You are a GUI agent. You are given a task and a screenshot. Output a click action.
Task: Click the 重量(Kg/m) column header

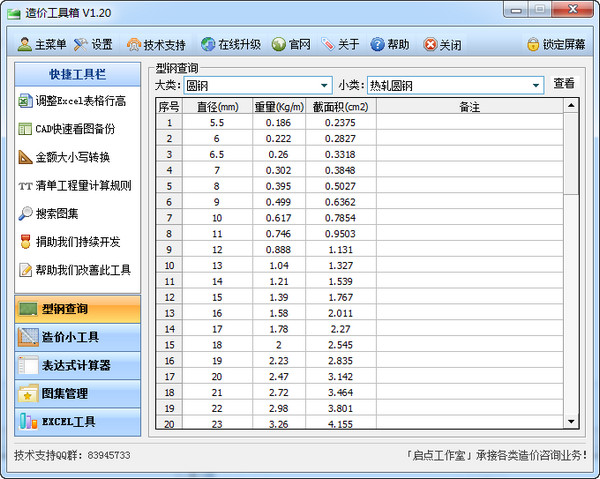click(x=279, y=106)
